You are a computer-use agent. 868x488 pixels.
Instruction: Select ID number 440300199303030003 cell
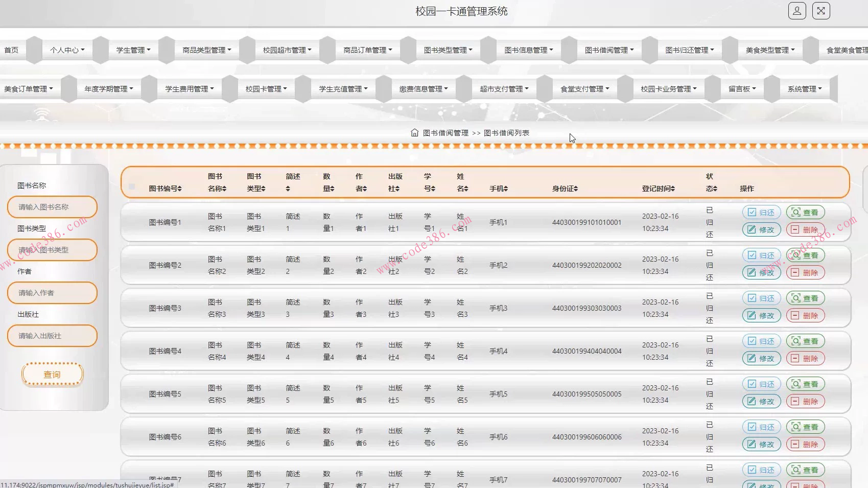coord(587,308)
